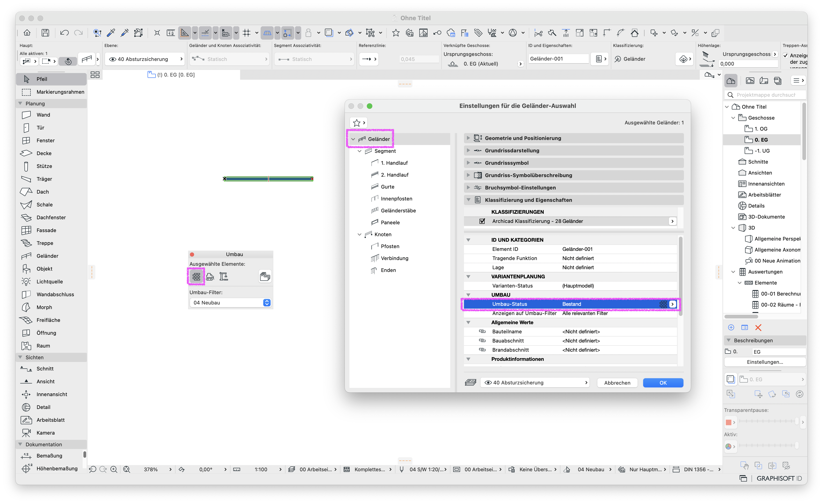Click the red delete X in navigator
The width and height of the screenshot is (823, 504).
pyautogui.click(x=758, y=327)
